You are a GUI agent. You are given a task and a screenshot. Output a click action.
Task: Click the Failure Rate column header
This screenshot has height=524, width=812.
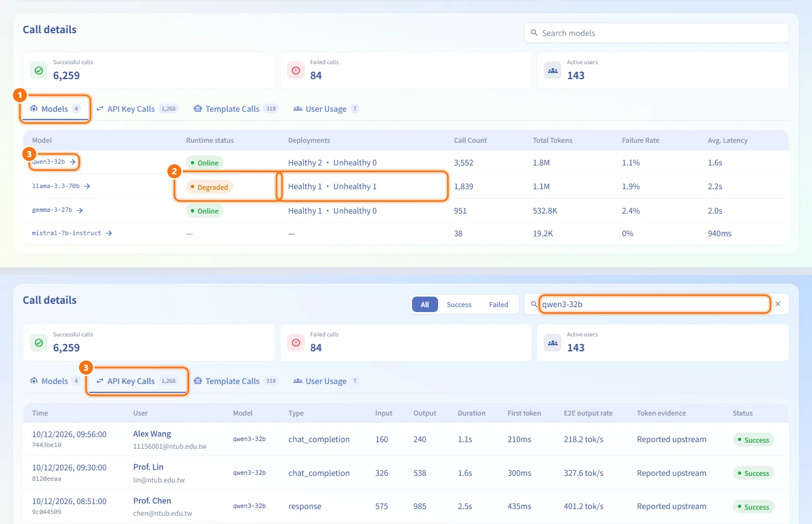[641, 141]
